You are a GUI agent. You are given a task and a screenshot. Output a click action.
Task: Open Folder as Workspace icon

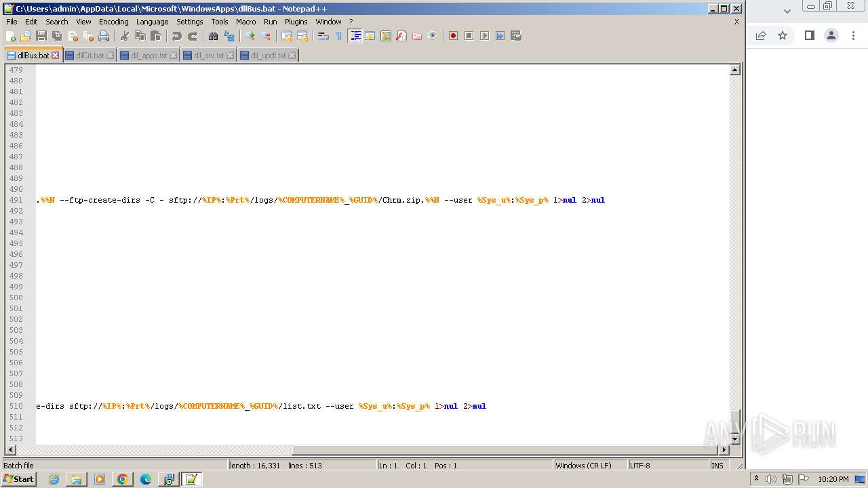point(417,36)
